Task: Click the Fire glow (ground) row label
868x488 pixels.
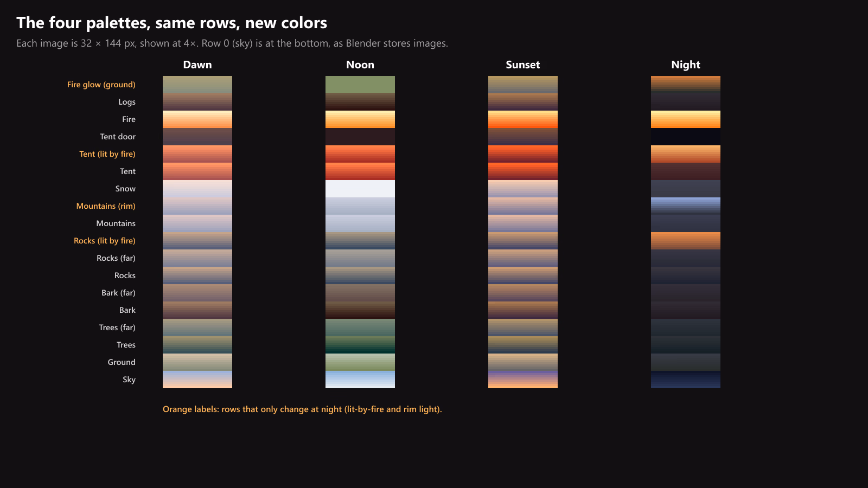Action: [x=101, y=85]
